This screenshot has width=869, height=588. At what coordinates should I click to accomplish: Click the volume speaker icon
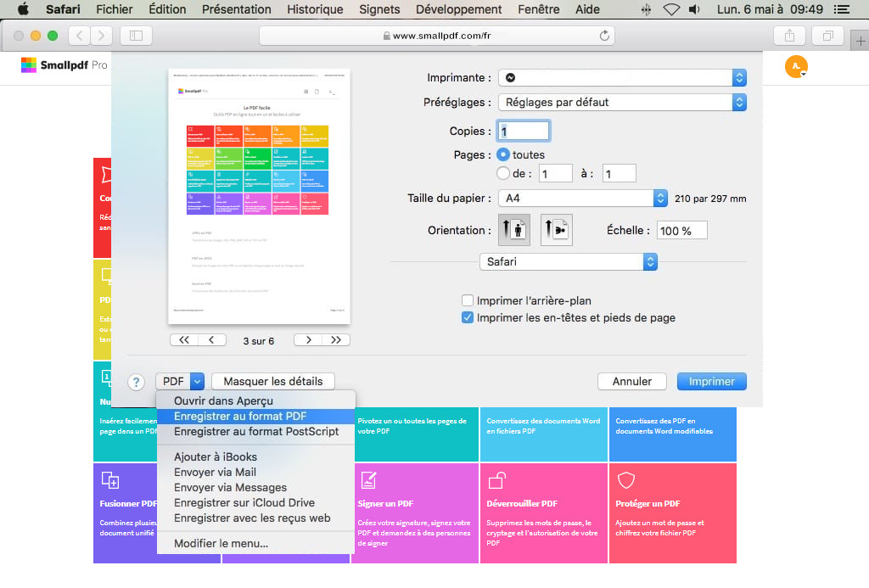(694, 9)
